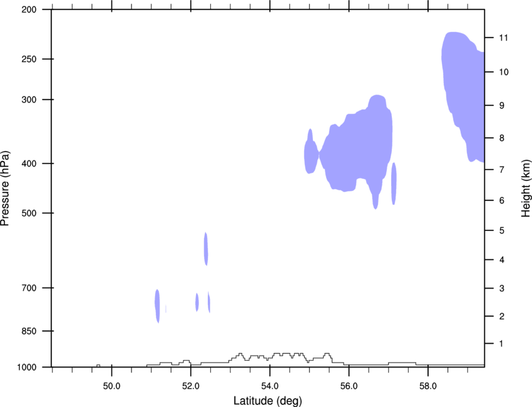The height and width of the screenshot is (407, 532).
Task: Click the 500 pressure tick label
Action: tap(29, 213)
